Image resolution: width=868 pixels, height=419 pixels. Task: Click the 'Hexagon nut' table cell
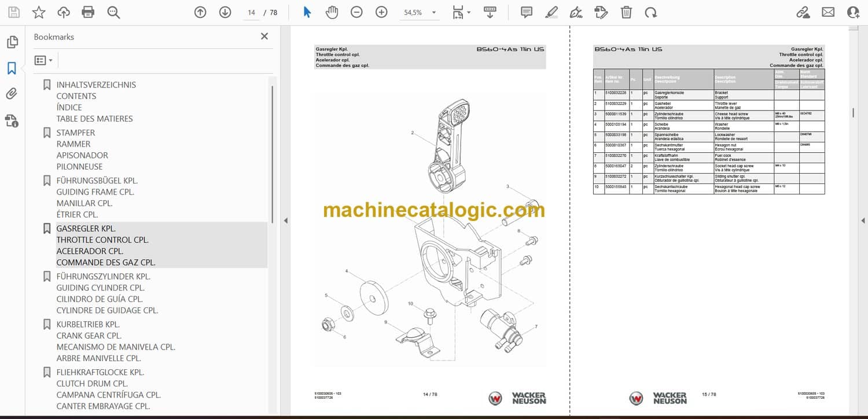pyautogui.click(x=724, y=145)
